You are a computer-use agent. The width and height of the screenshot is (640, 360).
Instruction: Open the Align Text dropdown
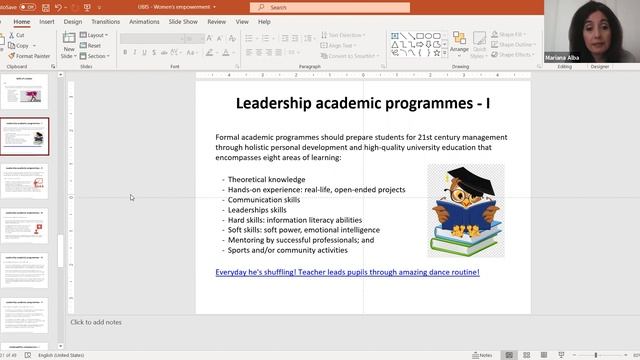(339, 45)
